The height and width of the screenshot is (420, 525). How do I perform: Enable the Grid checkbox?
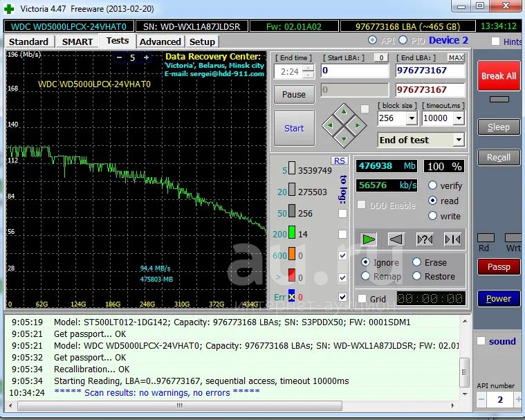click(362, 298)
